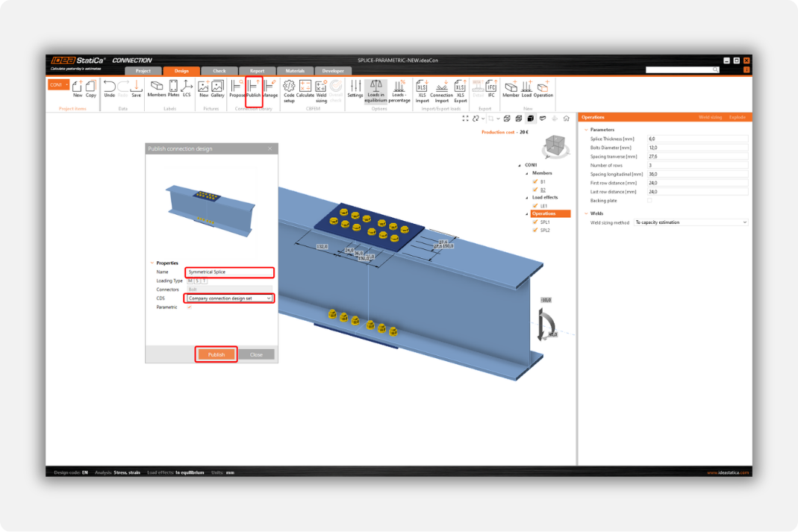Click Weld sizing link in Operations header
Screen dimensions: 798x532
(710, 117)
